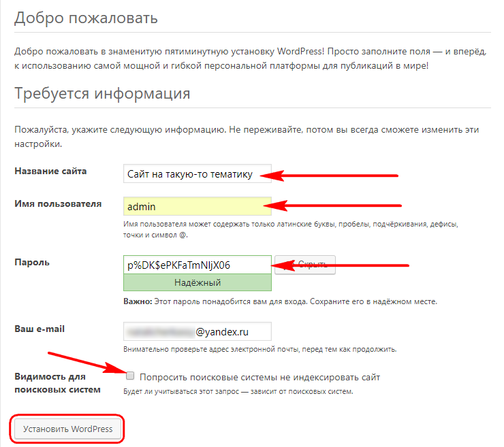Enable the search engine no-index checkbox

pos(130,376)
